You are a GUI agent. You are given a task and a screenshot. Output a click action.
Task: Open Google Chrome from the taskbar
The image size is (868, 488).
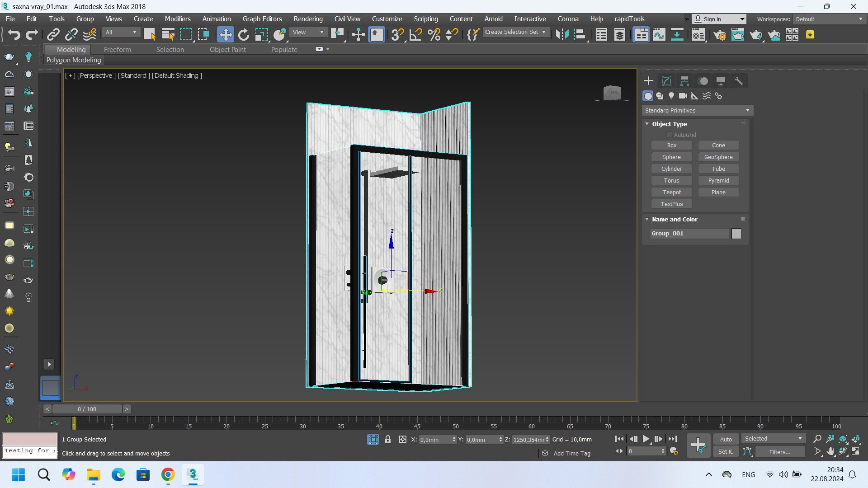click(x=168, y=475)
